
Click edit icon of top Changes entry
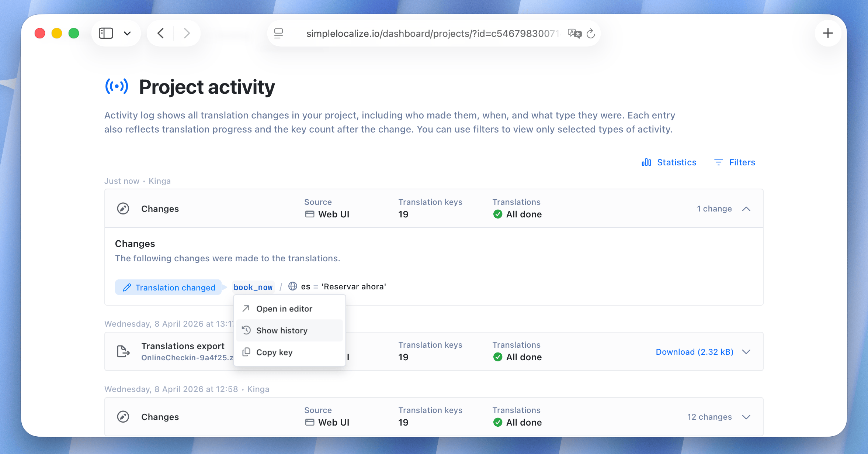tap(123, 209)
